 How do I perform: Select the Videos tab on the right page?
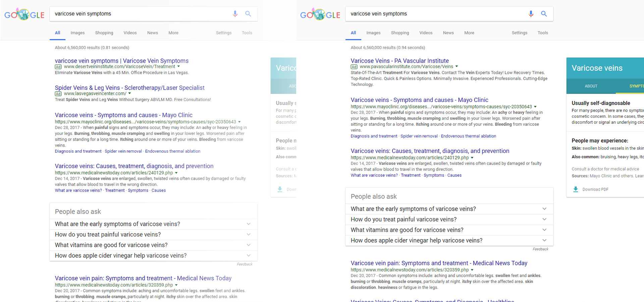pos(426,33)
